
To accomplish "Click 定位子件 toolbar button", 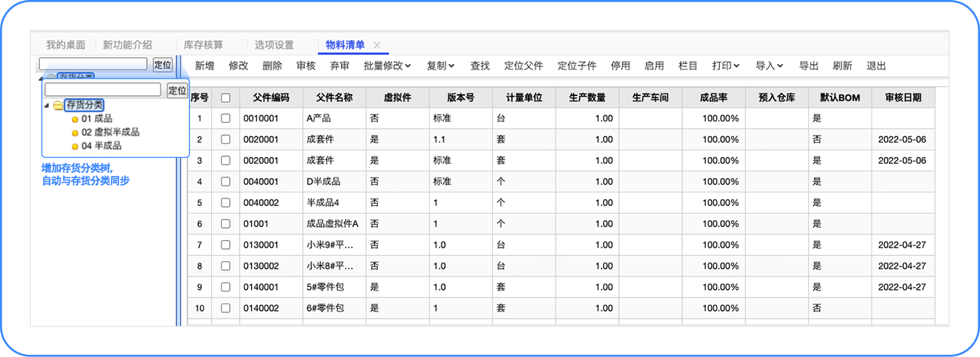I will pyautogui.click(x=577, y=66).
